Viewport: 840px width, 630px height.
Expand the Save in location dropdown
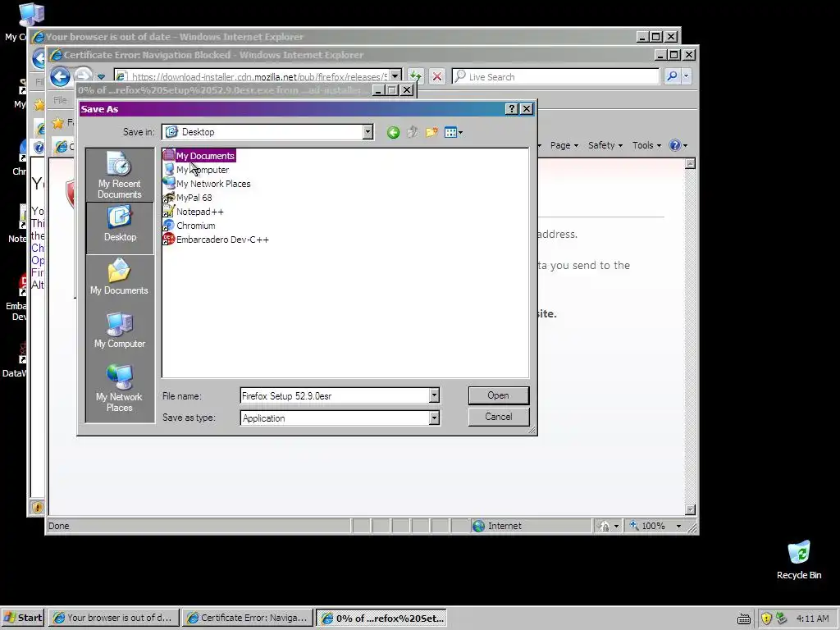pyautogui.click(x=367, y=132)
